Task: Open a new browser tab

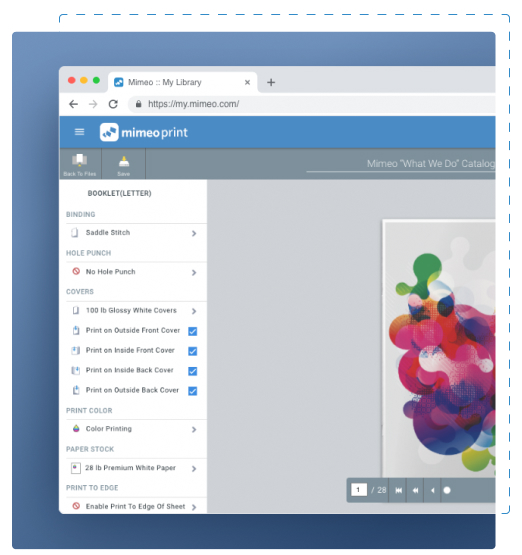Action: click(271, 82)
